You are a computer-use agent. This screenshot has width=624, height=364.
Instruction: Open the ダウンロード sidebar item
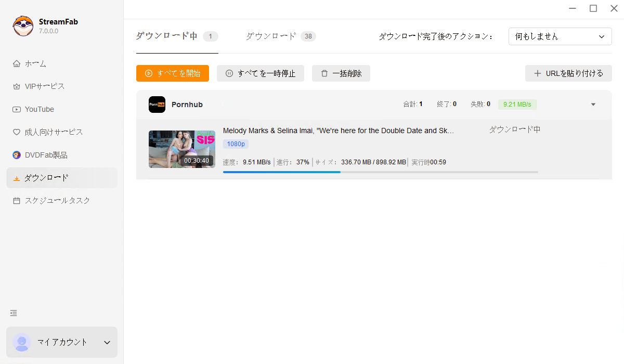[46, 178]
